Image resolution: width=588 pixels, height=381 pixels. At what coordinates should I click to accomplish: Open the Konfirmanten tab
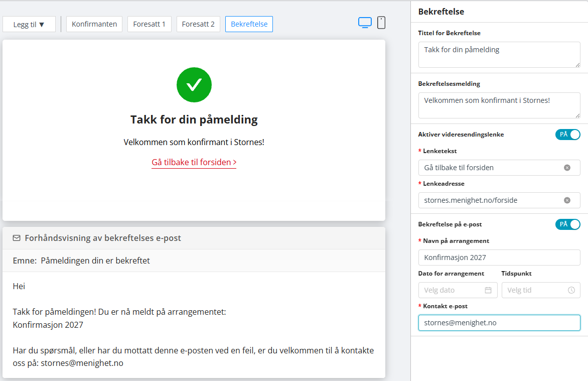click(x=94, y=24)
